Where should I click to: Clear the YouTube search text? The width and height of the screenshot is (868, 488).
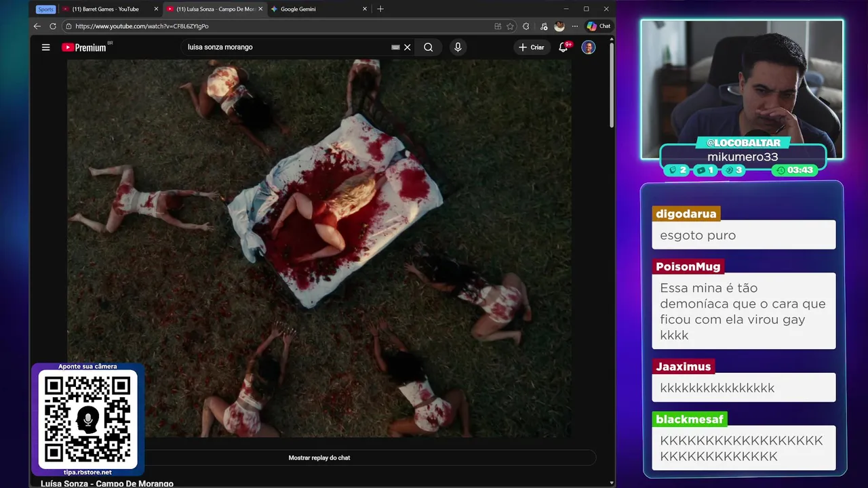(408, 47)
